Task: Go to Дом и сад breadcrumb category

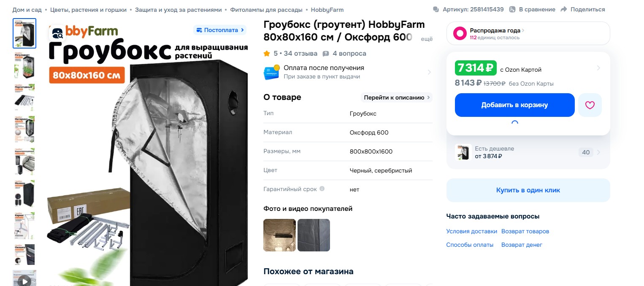Action: click(x=27, y=9)
